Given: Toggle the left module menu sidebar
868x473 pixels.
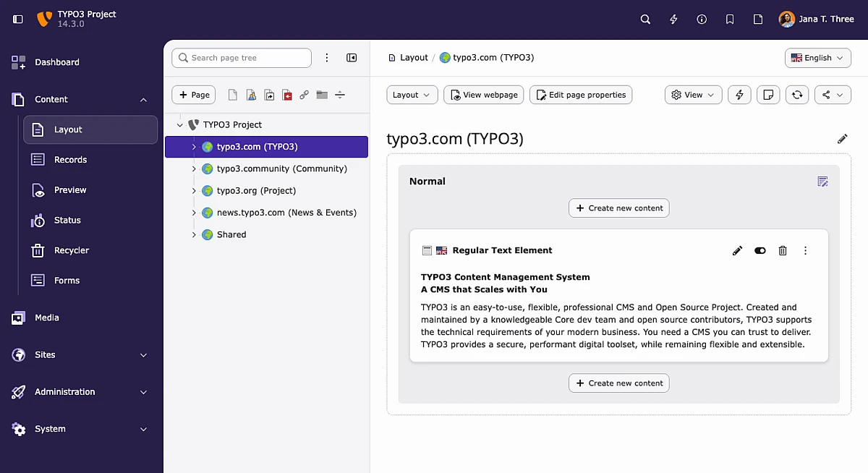Looking at the screenshot, I should 18,20.
